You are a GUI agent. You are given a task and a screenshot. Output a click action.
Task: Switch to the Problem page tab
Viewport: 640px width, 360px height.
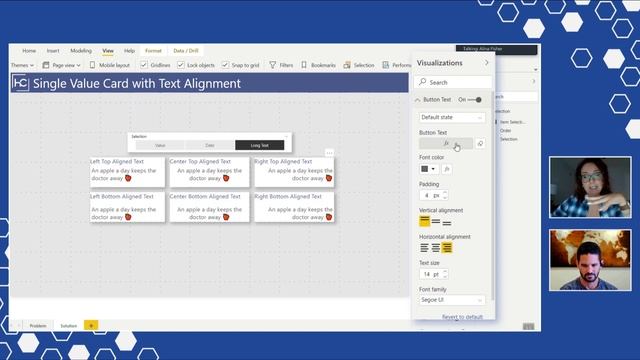[x=38, y=326]
